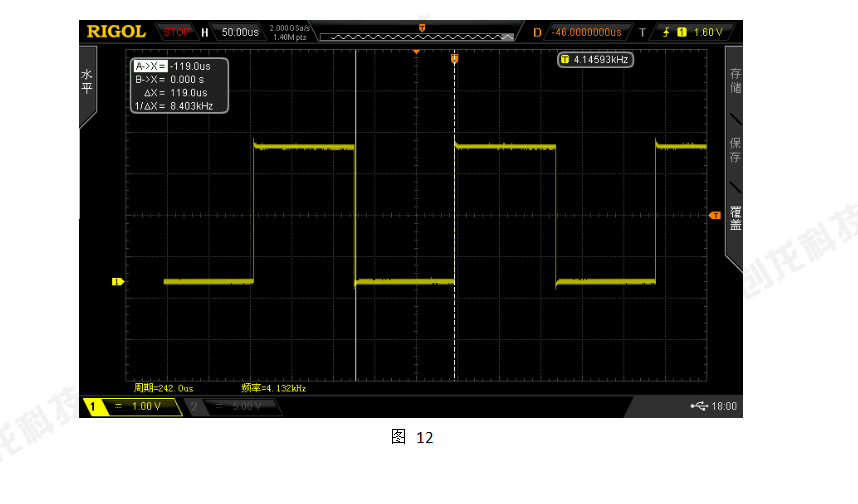858x504 pixels.
Task: Click the 覆盖 overwrite menu item
Action: coord(735,218)
